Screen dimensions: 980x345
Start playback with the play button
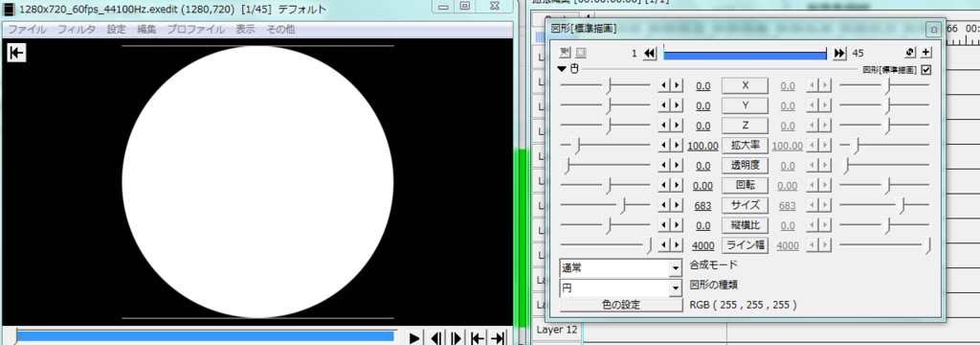click(x=415, y=338)
